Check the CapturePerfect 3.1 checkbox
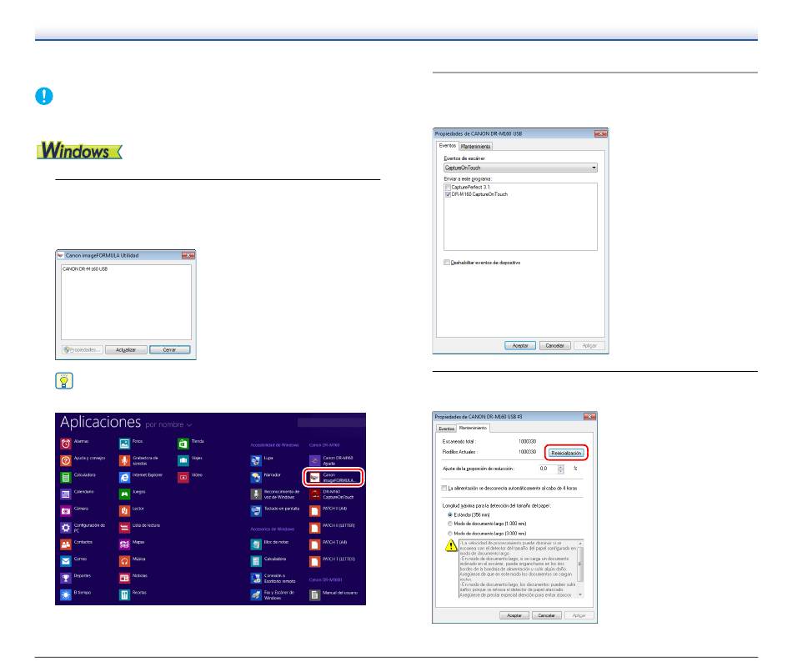792x672 pixels. [x=448, y=188]
